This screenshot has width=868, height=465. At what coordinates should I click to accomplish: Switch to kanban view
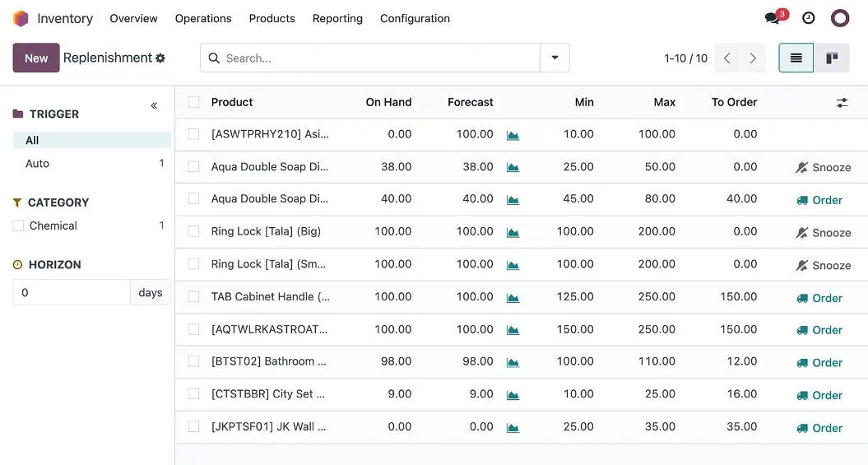[x=832, y=58]
